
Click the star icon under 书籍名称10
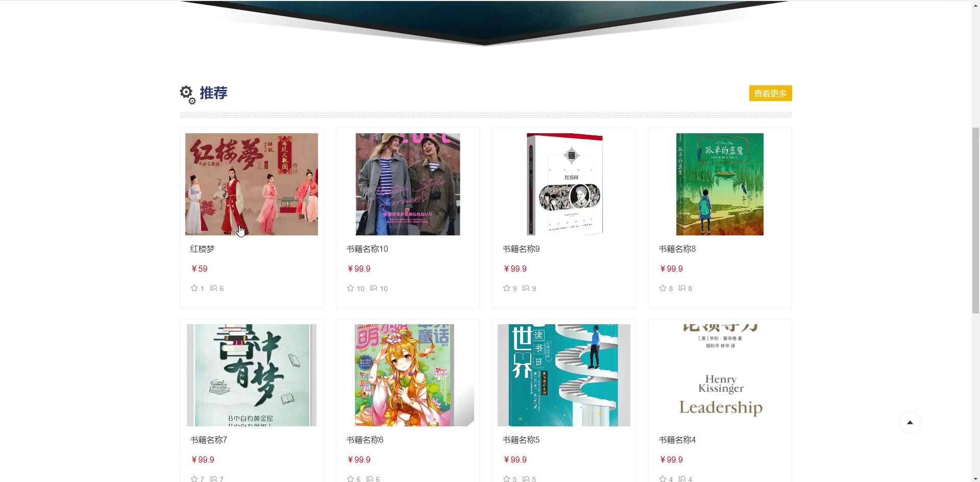[x=350, y=288]
